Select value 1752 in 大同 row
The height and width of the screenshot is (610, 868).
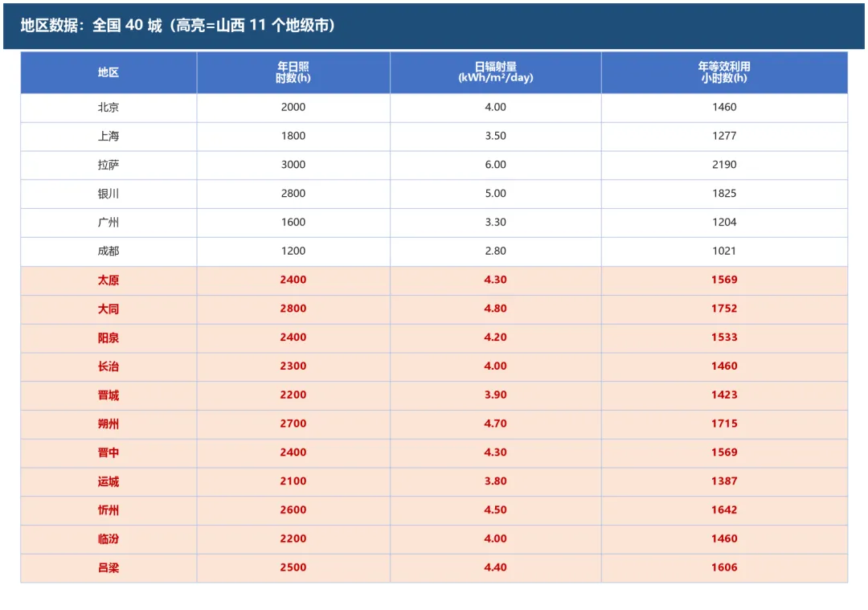724,309
